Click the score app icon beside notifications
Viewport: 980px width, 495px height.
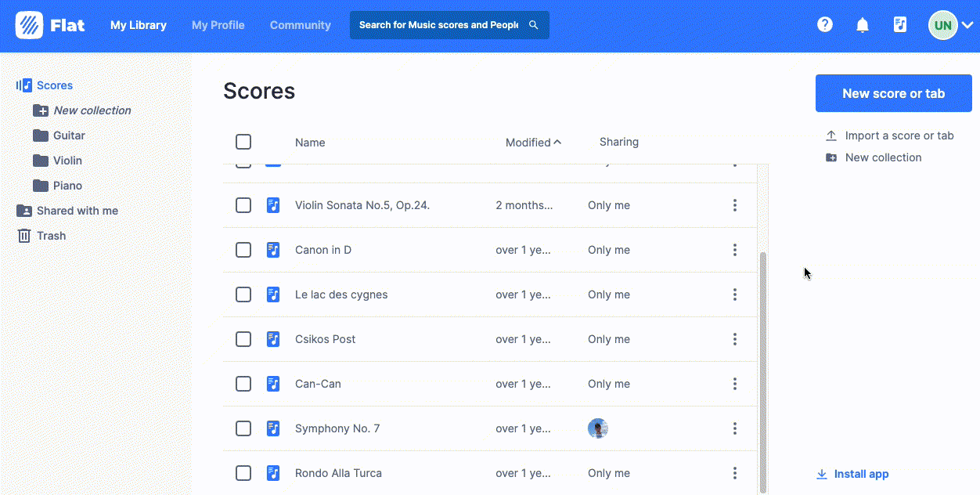(899, 24)
